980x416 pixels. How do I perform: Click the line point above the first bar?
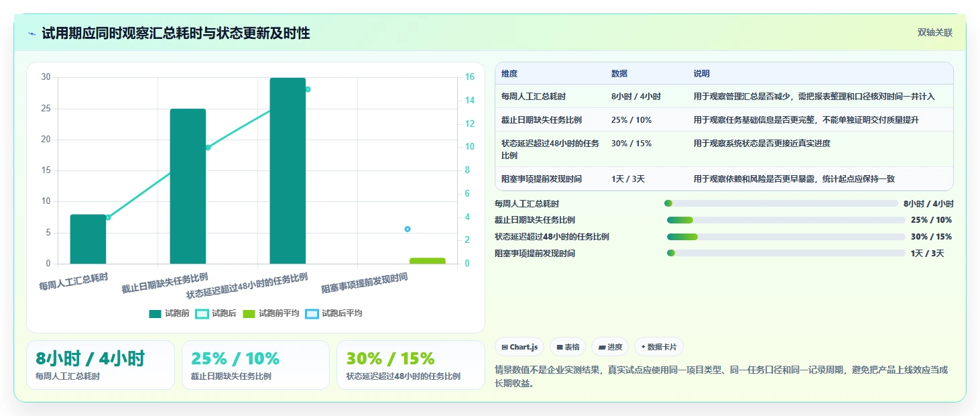tap(108, 217)
